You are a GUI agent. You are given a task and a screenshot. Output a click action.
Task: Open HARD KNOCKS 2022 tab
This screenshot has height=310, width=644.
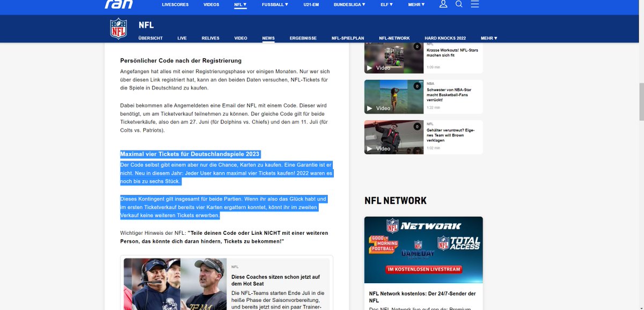coord(445,38)
